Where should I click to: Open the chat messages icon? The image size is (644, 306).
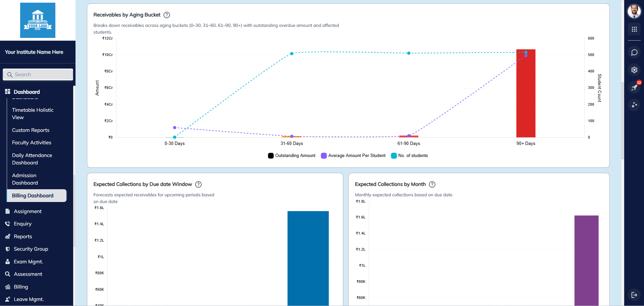(634, 52)
